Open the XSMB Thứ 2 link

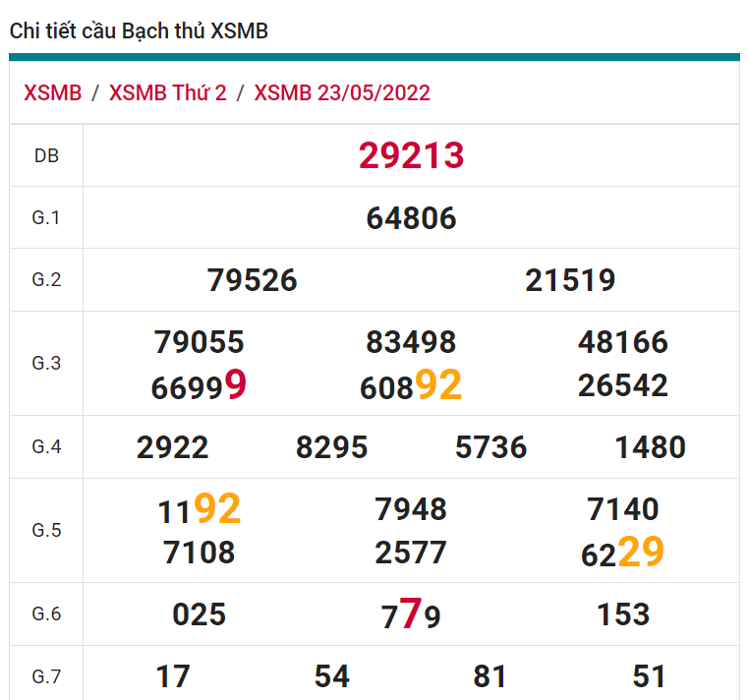click(167, 93)
